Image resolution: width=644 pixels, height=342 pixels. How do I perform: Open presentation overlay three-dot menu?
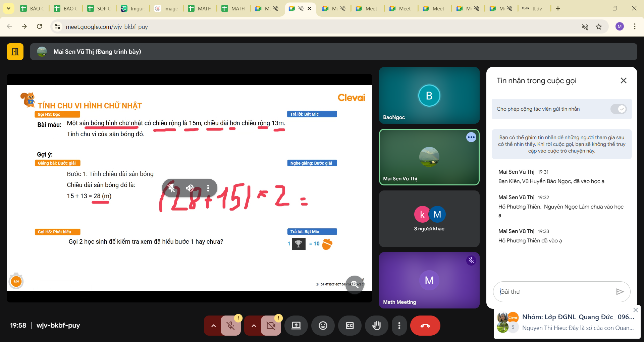pyautogui.click(x=208, y=188)
